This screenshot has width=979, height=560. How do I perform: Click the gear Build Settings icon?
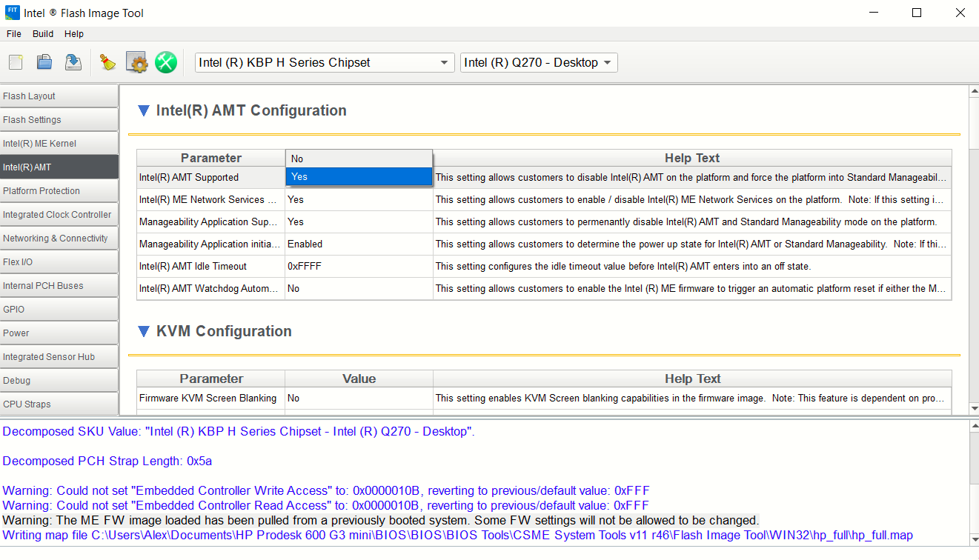(x=137, y=62)
